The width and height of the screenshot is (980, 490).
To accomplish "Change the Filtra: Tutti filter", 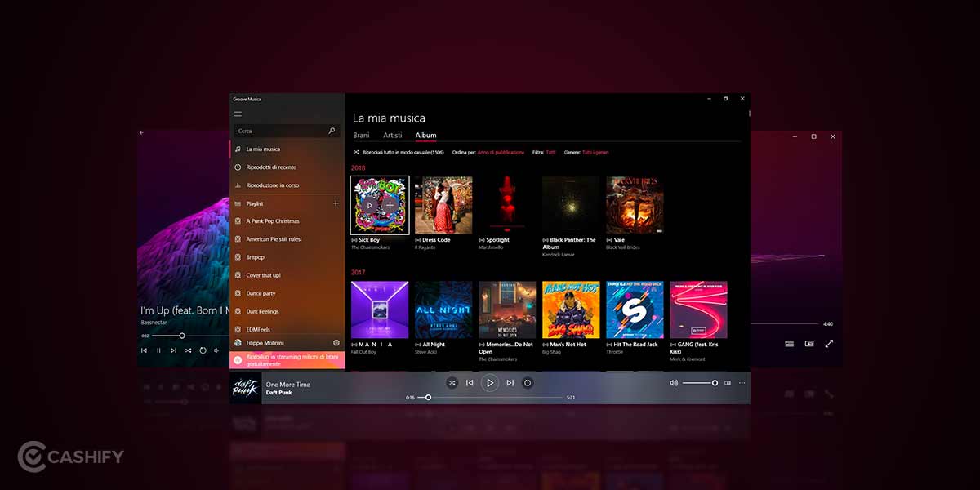I will click(x=553, y=151).
